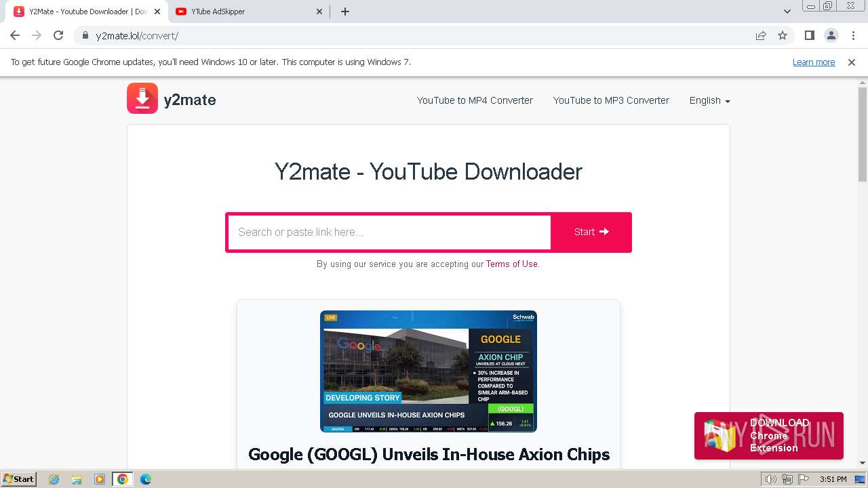Open the Terms of Use link
The height and width of the screenshot is (488, 868).
[511, 264]
